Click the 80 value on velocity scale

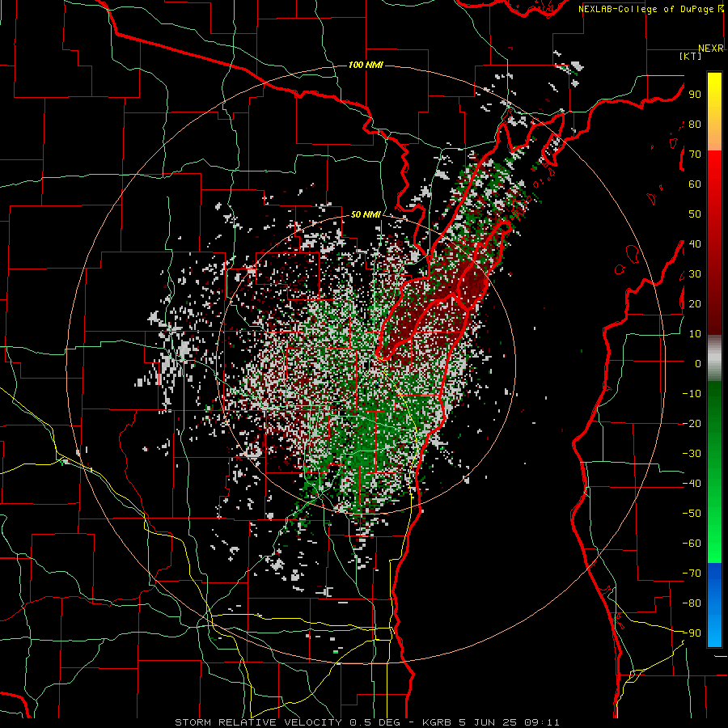point(695,125)
